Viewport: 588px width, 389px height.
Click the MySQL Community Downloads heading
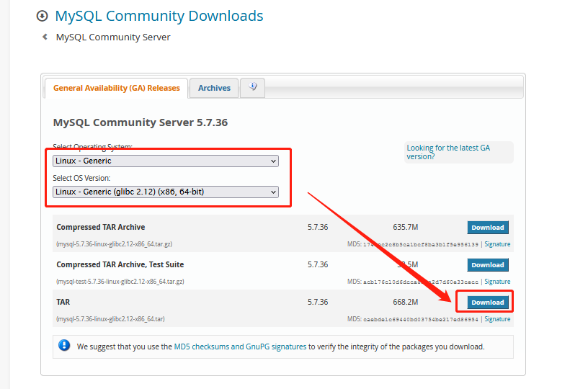(159, 16)
